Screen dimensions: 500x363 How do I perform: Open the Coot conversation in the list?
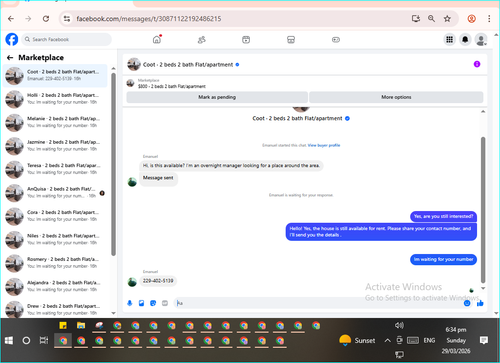55,76
